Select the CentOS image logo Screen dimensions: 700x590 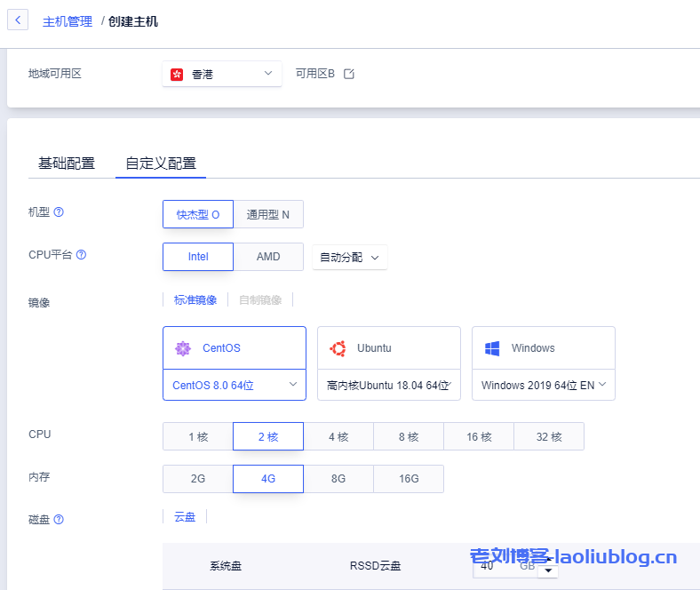pos(183,348)
